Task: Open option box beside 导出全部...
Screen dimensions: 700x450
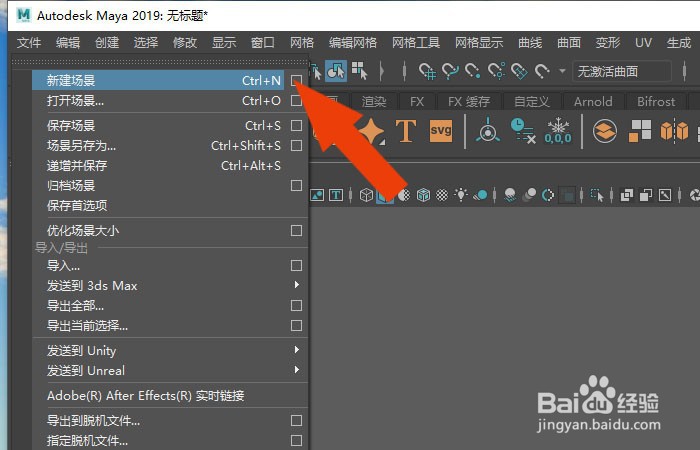Action: pyautogui.click(x=296, y=305)
